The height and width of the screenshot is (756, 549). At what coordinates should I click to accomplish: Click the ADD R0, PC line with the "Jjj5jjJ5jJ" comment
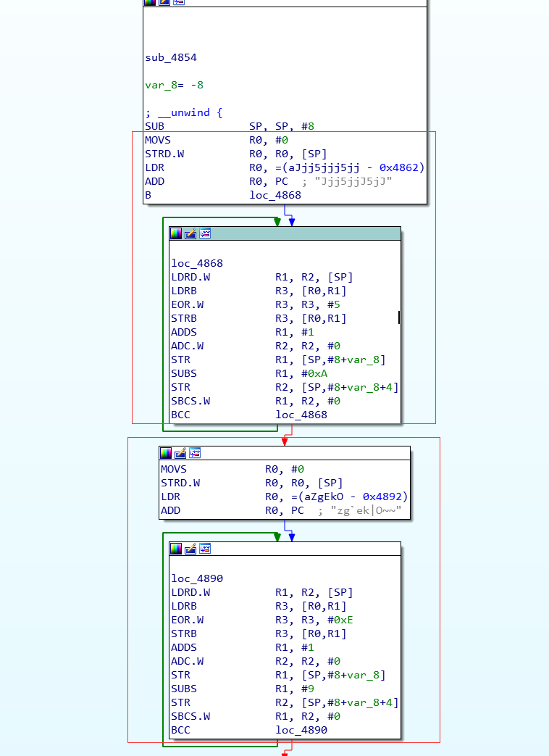click(269, 181)
